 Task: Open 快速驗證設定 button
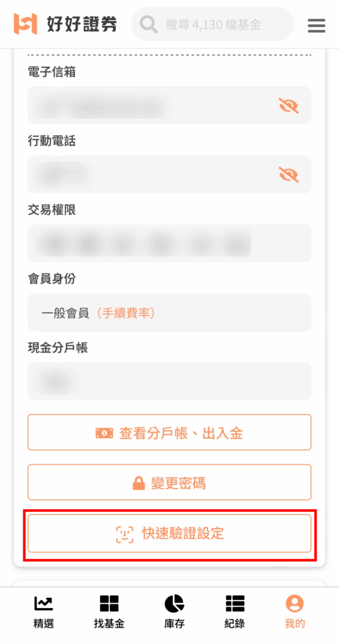[x=169, y=533]
